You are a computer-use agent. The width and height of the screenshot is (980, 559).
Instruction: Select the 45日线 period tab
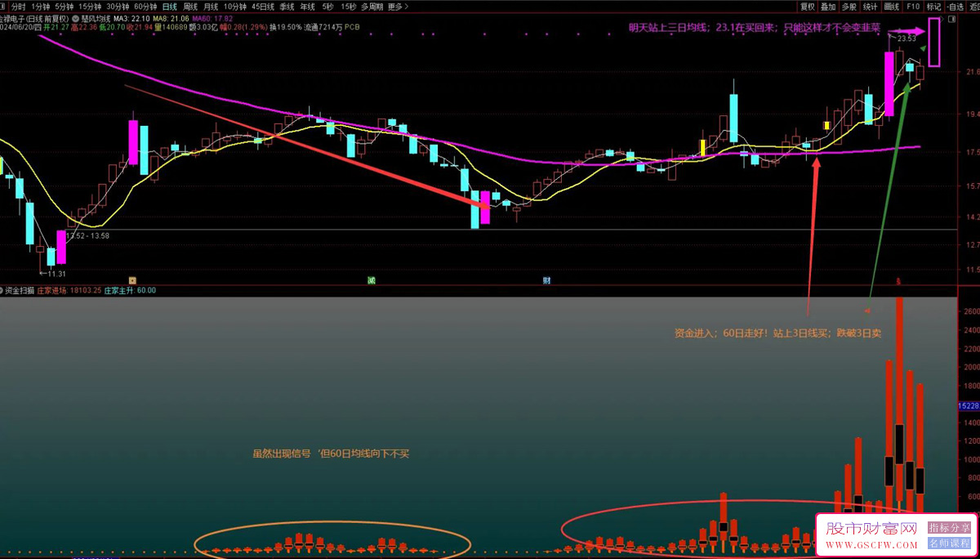point(263,7)
